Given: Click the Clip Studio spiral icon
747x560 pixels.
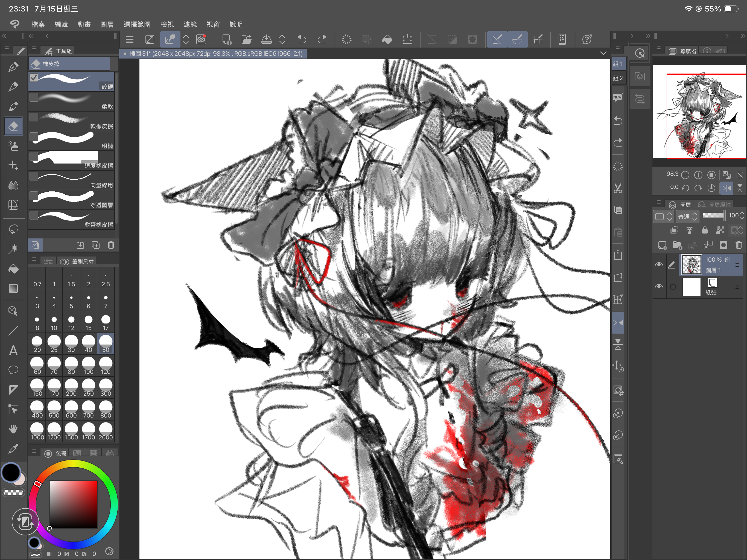Looking at the screenshot, I should pyautogui.click(x=201, y=40).
